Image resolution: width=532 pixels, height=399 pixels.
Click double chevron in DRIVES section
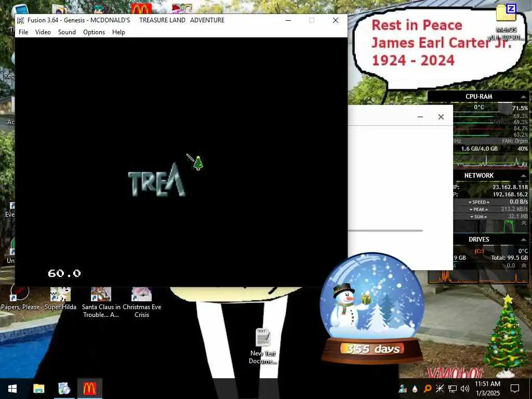pos(524,265)
